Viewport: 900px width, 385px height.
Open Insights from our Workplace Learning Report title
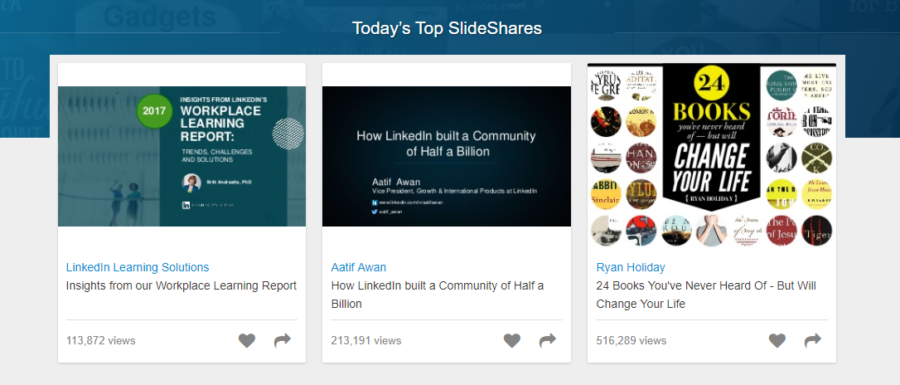click(181, 286)
